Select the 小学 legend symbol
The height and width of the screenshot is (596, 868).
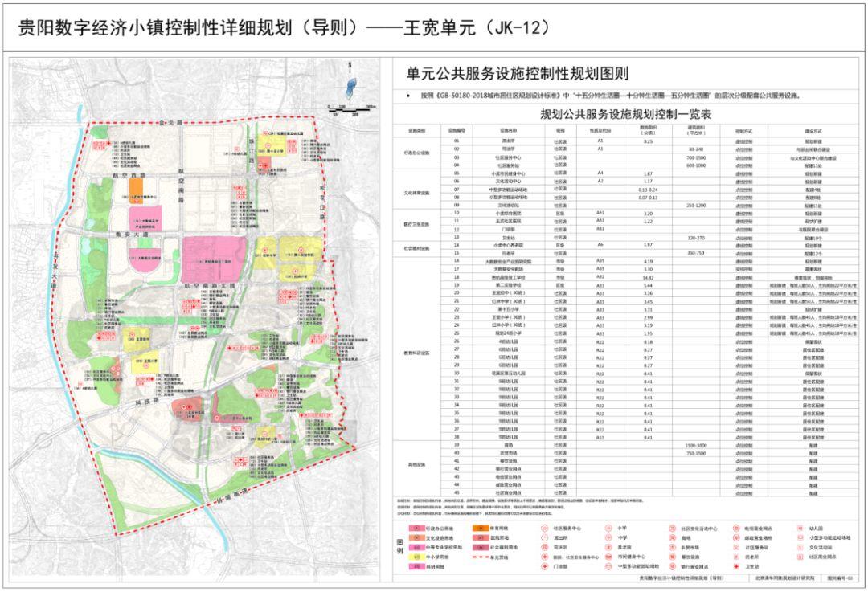(608, 529)
